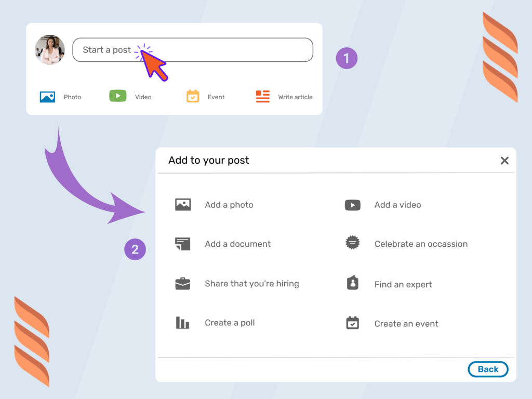Screen dimensions: 532x399
Task: Open the Add a photo option label
Action: pyautogui.click(x=229, y=205)
